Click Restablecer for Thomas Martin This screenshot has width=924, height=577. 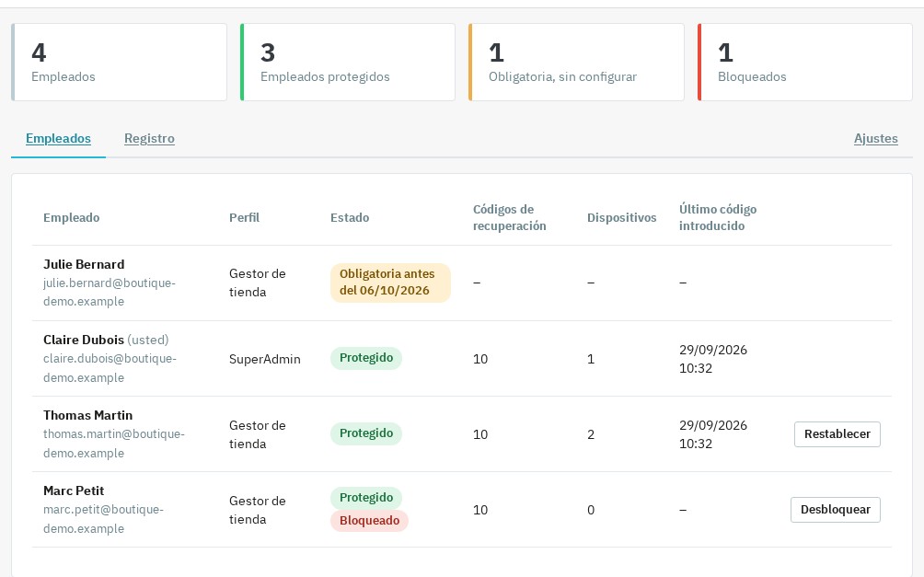(837, 433)
